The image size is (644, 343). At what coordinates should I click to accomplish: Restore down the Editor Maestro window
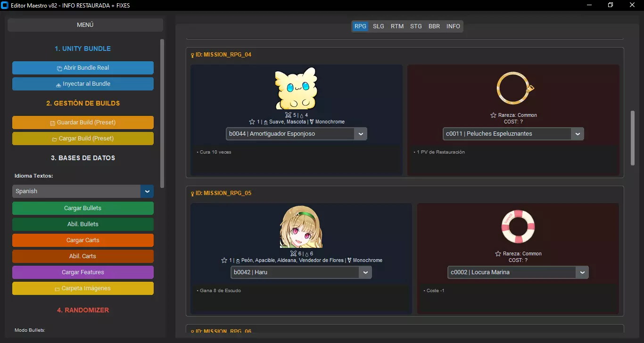pyautogui.click(x=611, y=5)
